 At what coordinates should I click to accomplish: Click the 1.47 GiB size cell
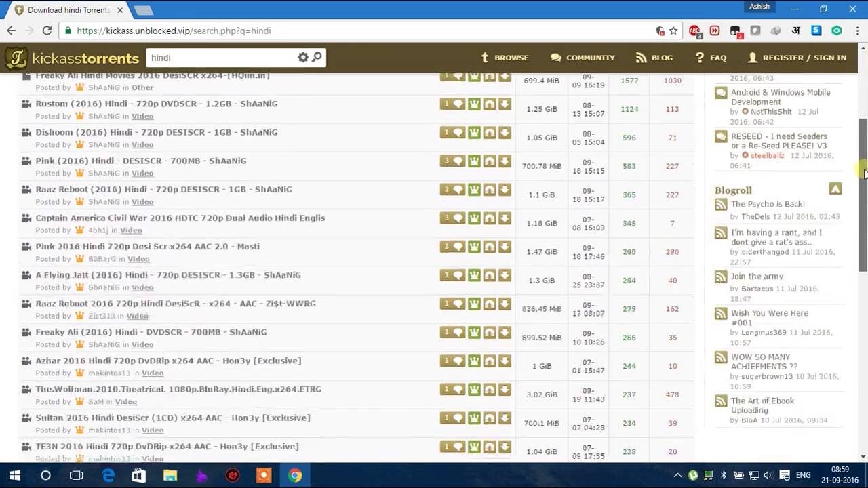[x=542, y=251]
